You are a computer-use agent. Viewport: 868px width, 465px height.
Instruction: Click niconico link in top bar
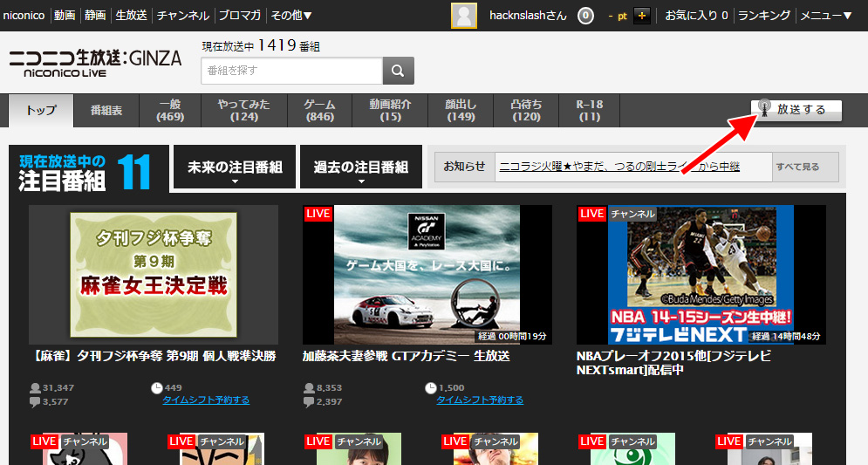[24, 16]
